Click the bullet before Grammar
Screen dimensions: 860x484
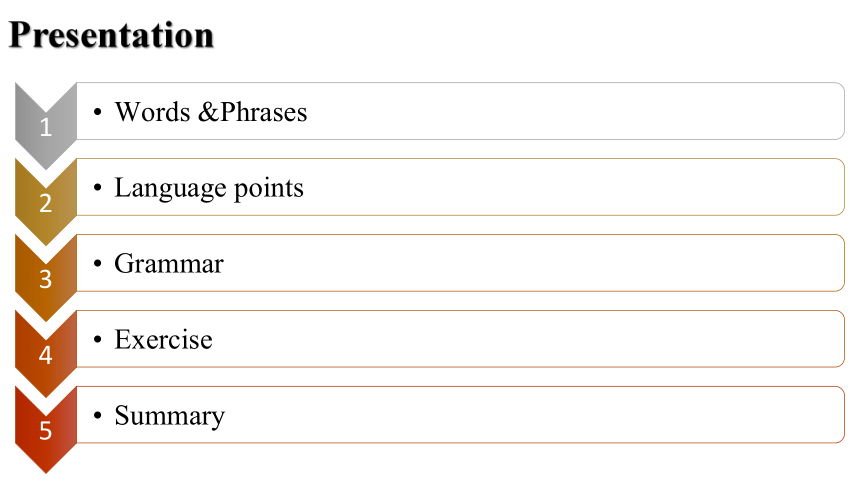point(98,263)
